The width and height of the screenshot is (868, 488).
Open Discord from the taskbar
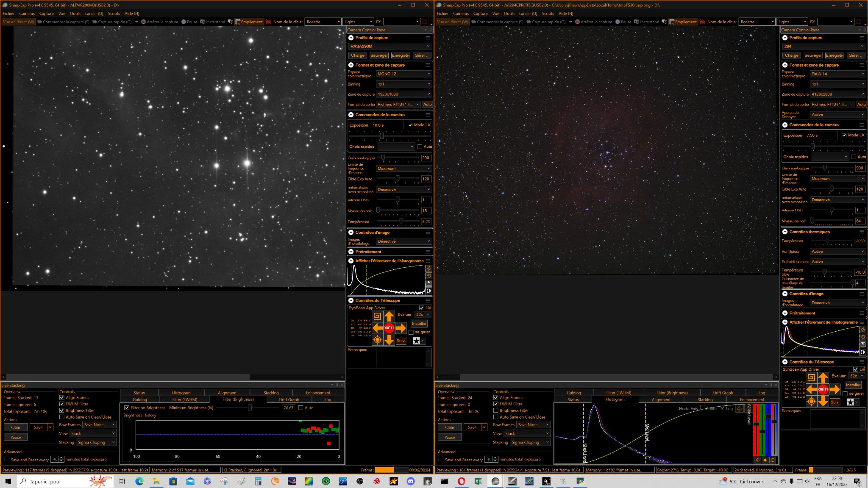click(411, 481)
